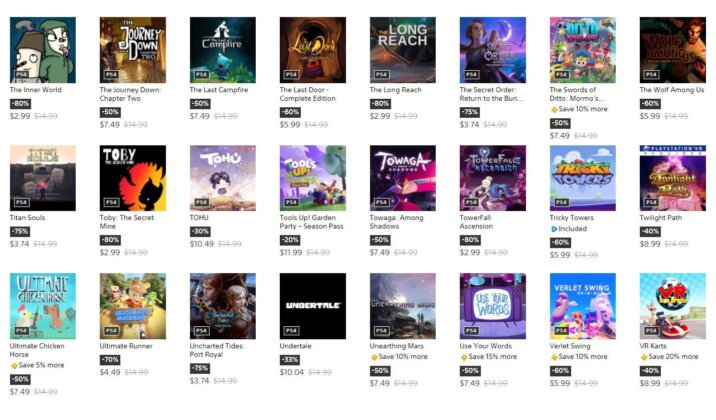Select the Toby: The Secret Mine title
This screenshot has height=420, width=716.
tap(126, 222)
